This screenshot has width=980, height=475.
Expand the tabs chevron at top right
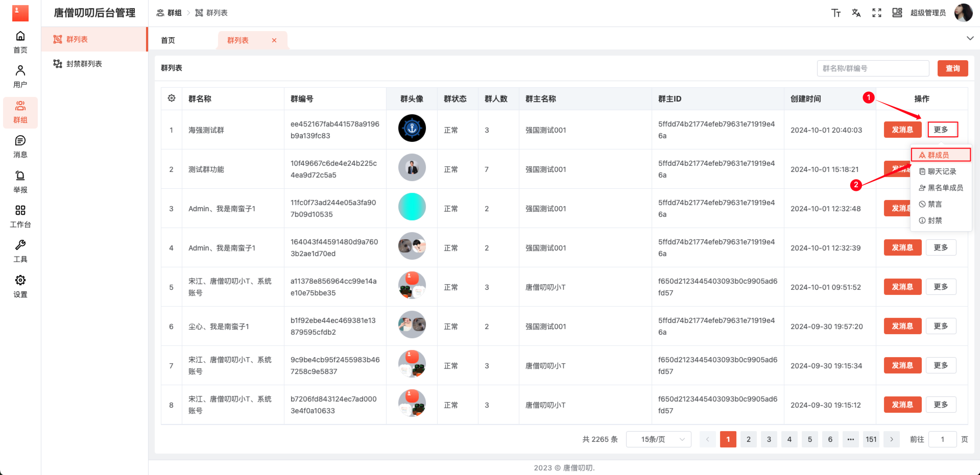[x=970, y=38]
